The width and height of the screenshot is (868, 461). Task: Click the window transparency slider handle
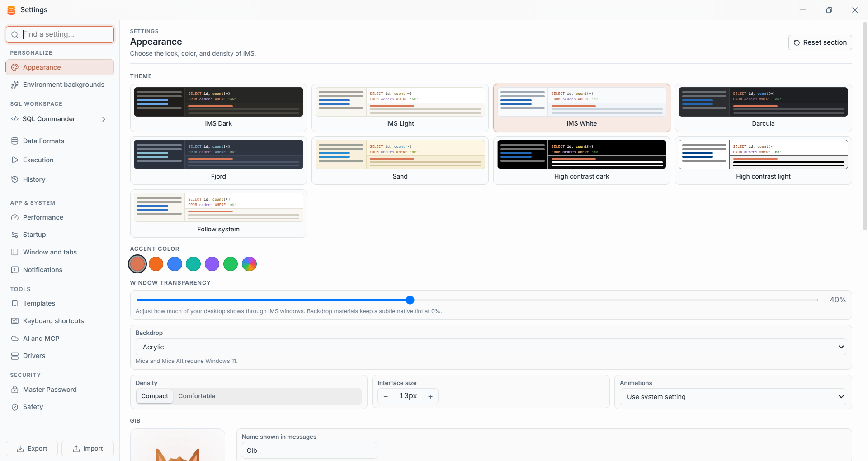point(410,300)
